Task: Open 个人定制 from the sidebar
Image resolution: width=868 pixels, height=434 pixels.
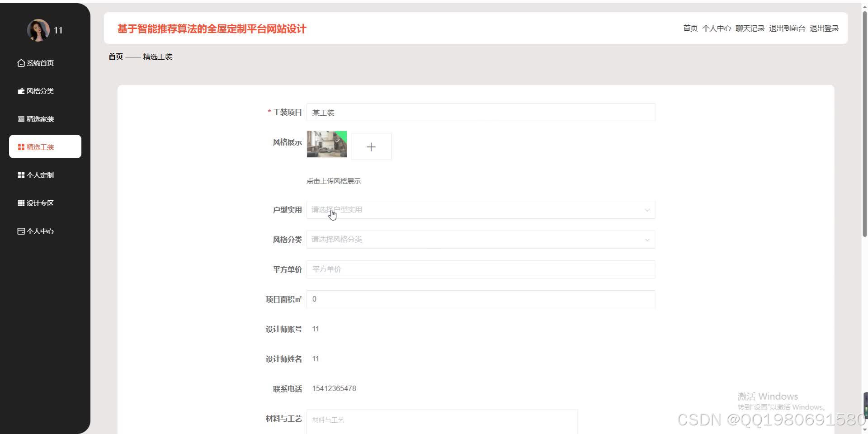Action: click(x=45, y=175)
